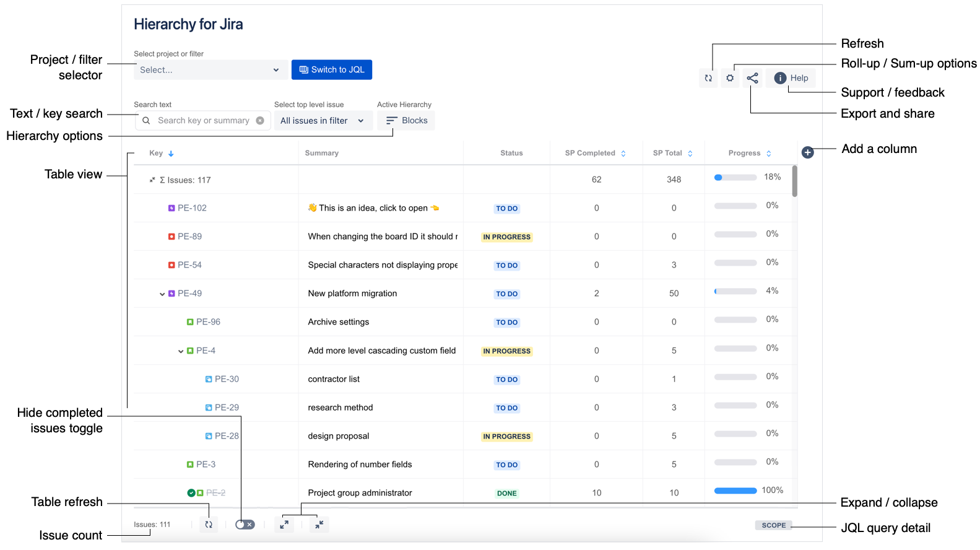Open issue PE-102
Viewport: 980px width, 550px height.
(192, 208)
